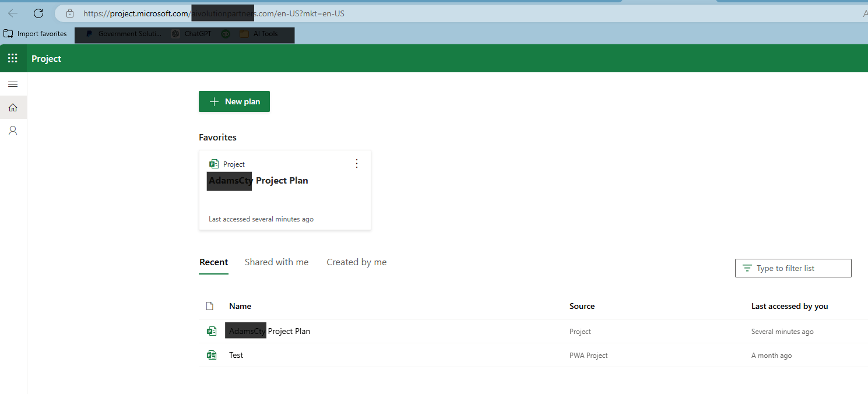Image resolution: width=868 pixels, height=394 pixels.
Task: Click the PWA Project source text
Action: click(589, 356)
